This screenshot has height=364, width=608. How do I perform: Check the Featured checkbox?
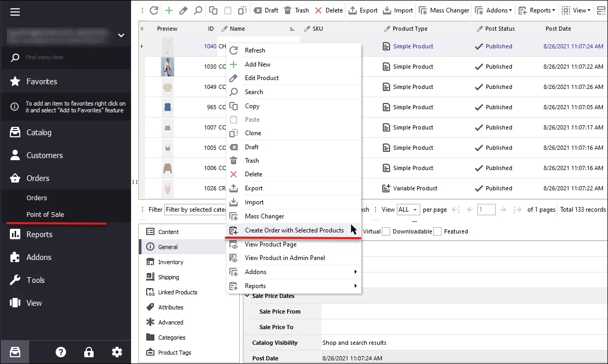pos(437,231)
